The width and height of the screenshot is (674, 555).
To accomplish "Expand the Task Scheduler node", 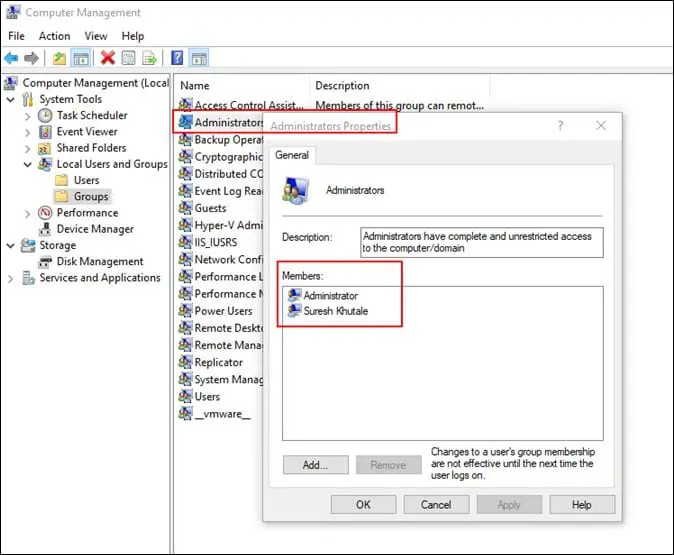I will click(27, 116).
